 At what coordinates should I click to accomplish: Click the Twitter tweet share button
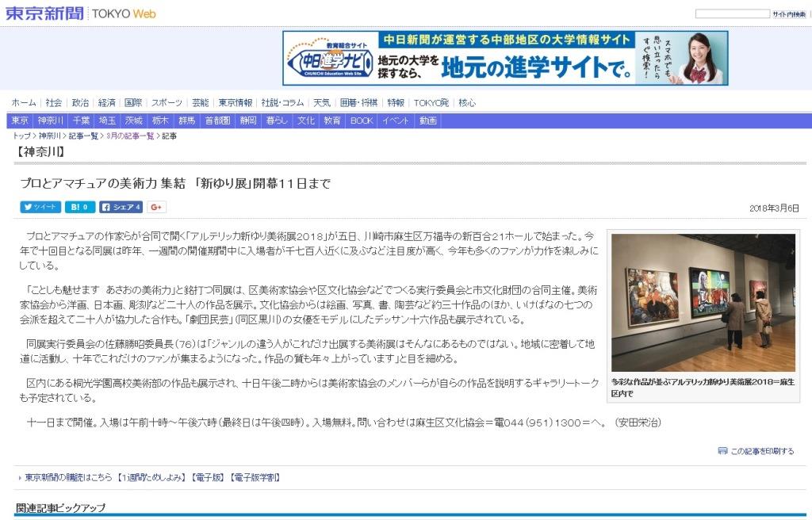point(40,207)
